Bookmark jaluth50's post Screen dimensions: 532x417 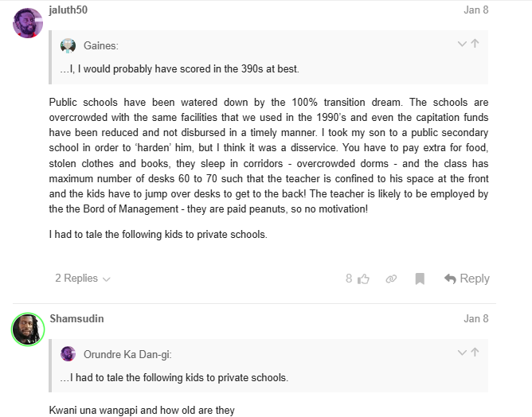coord(420,279)
